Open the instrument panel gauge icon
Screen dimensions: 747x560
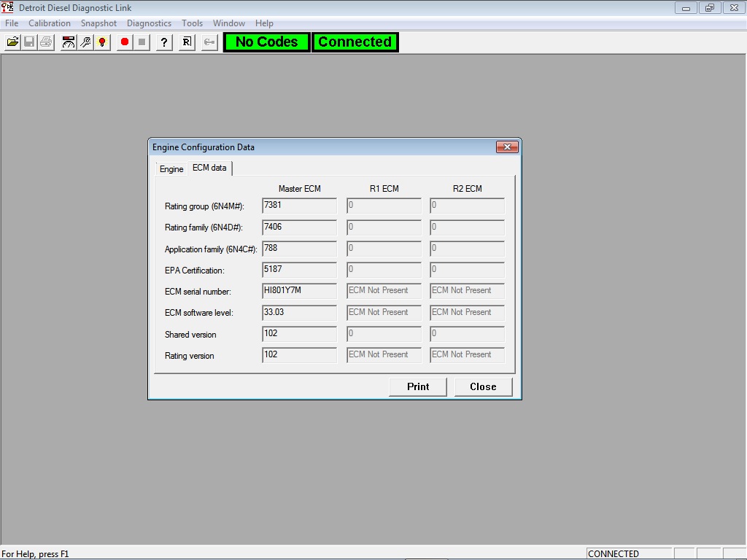[x=67, y=42]
